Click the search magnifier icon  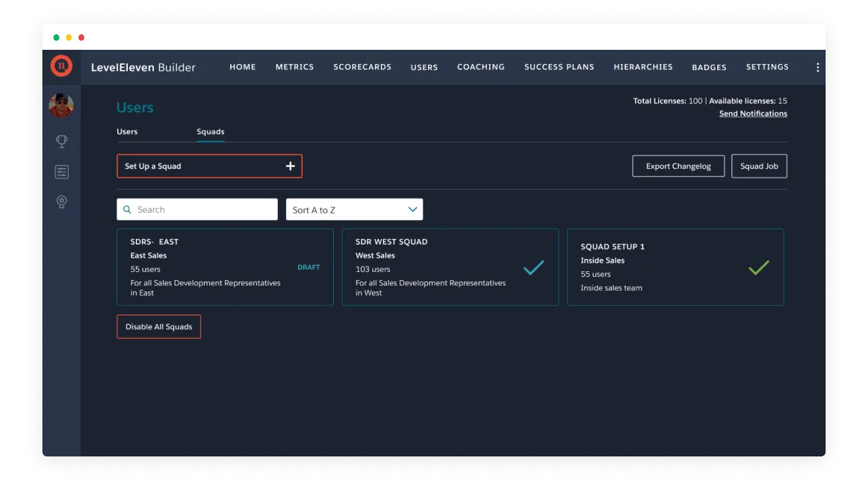click(x=127, y=209)
